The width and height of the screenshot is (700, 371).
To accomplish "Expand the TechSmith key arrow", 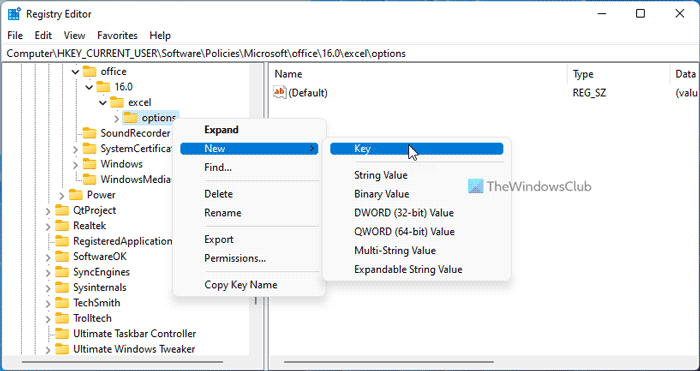I will click(x=48, y=303).
